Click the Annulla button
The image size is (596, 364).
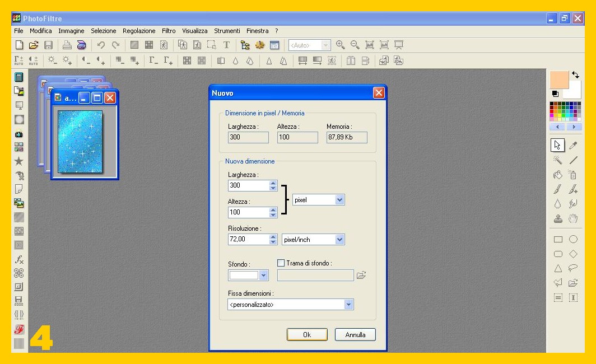click(x=355, y=335)
